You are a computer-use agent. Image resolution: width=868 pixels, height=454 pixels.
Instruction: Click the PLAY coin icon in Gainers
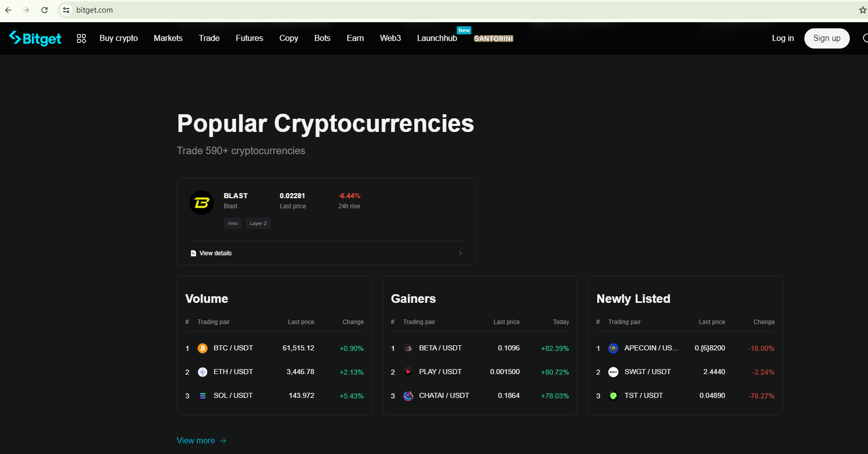(x=408, y=372)
